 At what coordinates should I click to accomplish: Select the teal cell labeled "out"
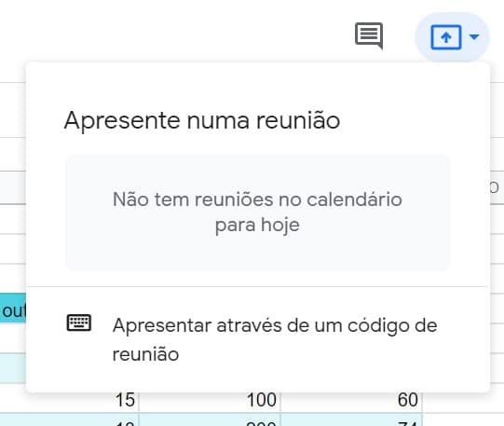pyautogui.click(x=13, y=308)
